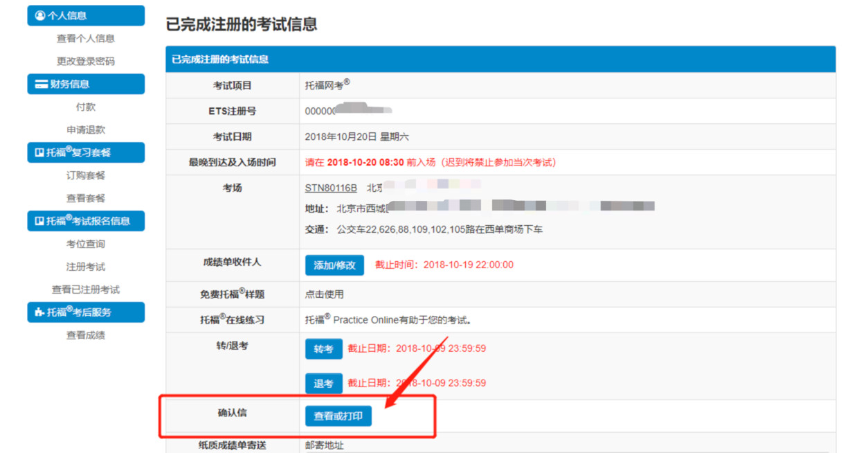
Task: Go to 付款 page
Action: click(86, 107)
